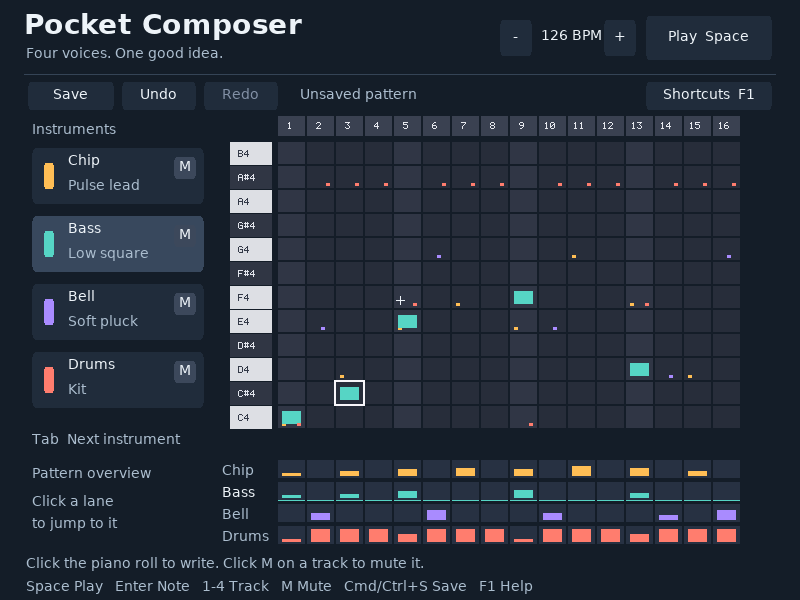The image size is (800, 600).
Task: Click the Tab Next instrument hint
Action: tap(106, 439)
